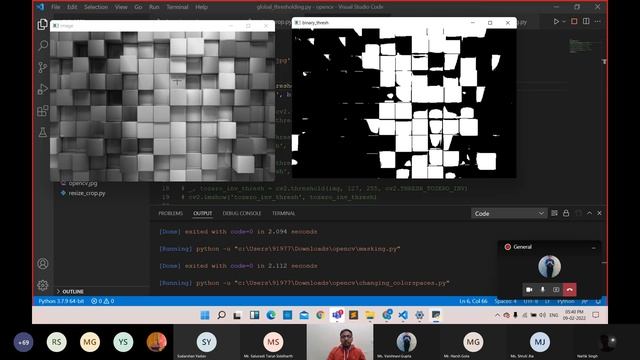The height and width of the screenshot is (360, 640).
Task: Switch to the DEBUG CONSOLE tab
Action: pos(242,213)
